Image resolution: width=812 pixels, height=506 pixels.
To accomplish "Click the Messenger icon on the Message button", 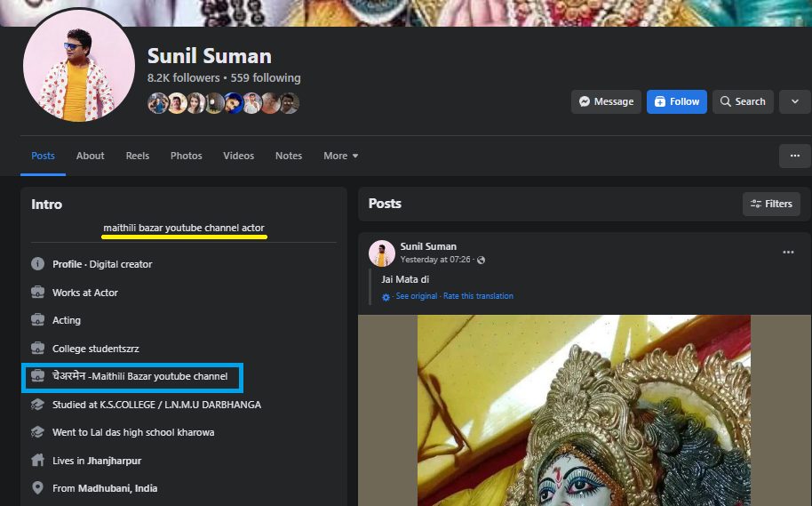I will pos(585,101).
